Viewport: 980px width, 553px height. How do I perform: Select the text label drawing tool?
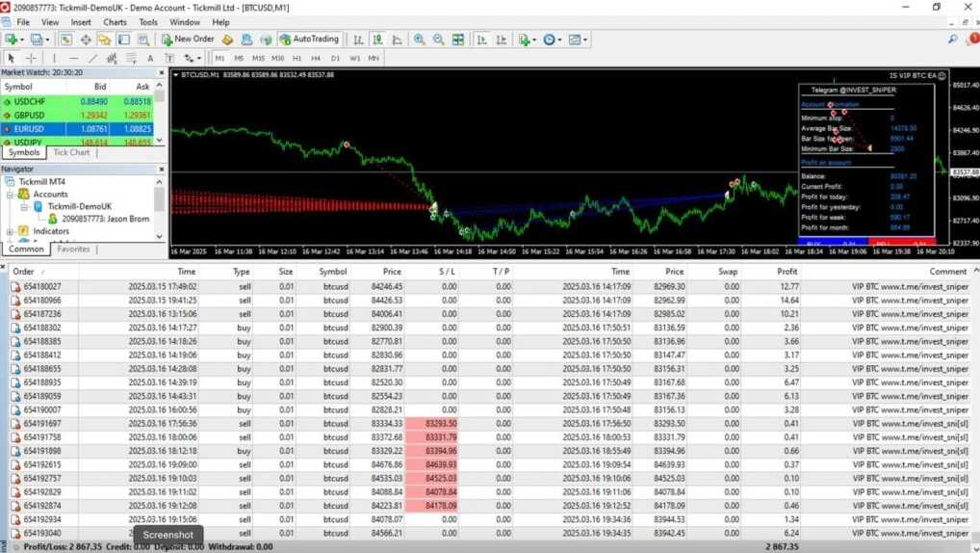[x=150, y=58]
